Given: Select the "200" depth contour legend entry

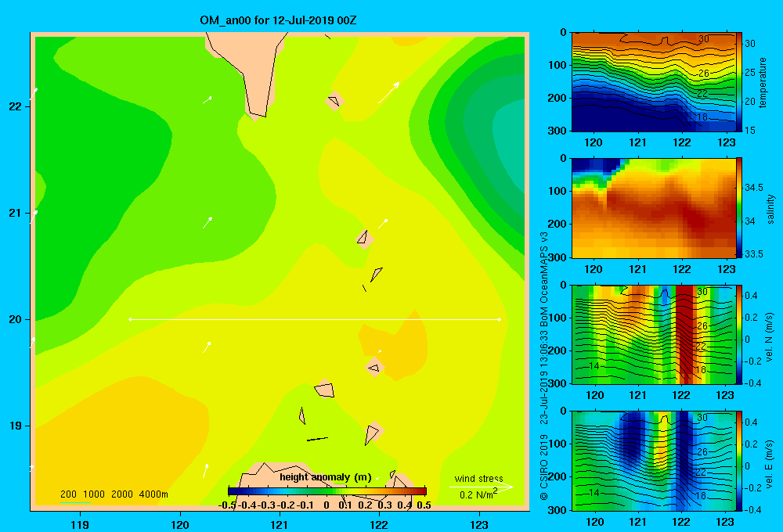Looking at the screenshot, I should click(68, 494).
